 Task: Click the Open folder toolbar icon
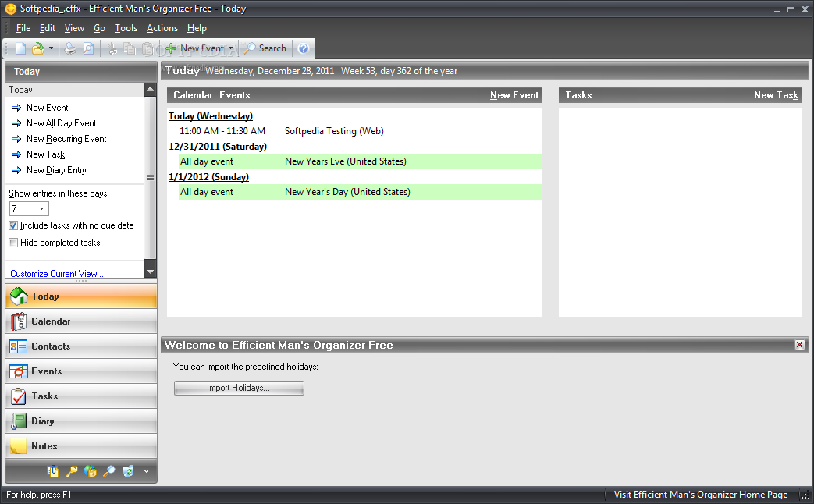click(38, 48)
